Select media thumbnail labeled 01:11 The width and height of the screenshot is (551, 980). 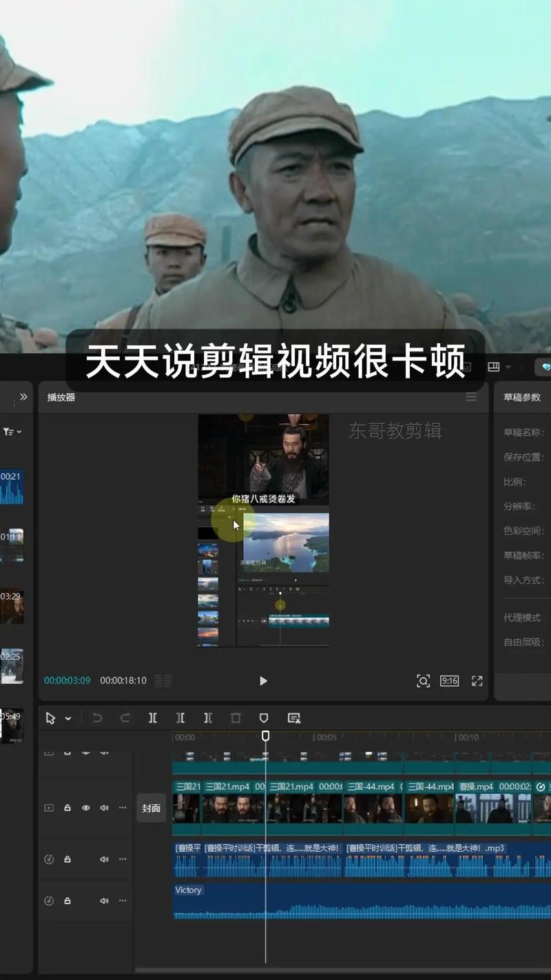coord(12,546)
